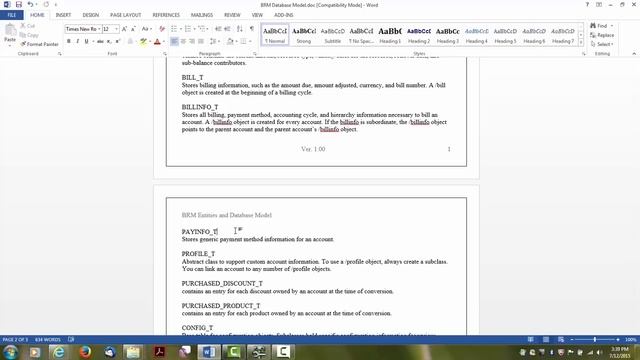Open Ribbon Display Options icon
This screenshot has width=640, height=360.
599,4
